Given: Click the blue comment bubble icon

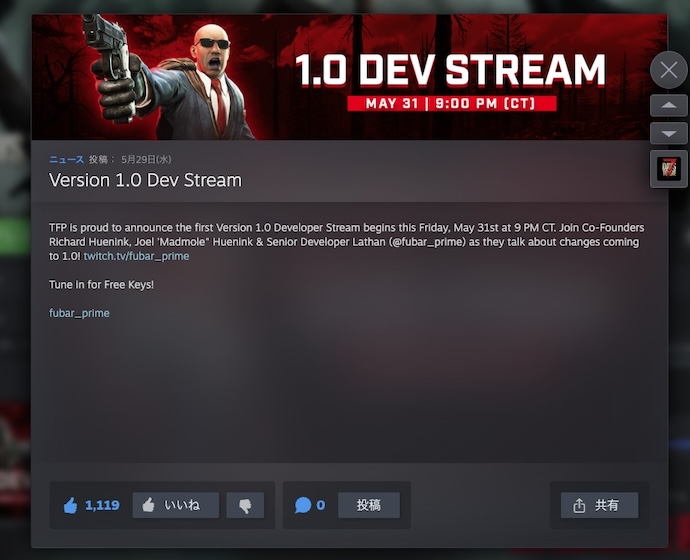Looking at the screenshot, I should click(x=303, y=506).
